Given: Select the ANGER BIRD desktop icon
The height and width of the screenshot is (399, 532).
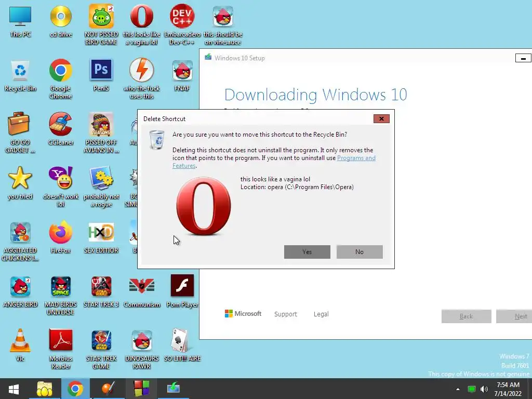Looking at the screenshot, I should click(x=20, y=292).
